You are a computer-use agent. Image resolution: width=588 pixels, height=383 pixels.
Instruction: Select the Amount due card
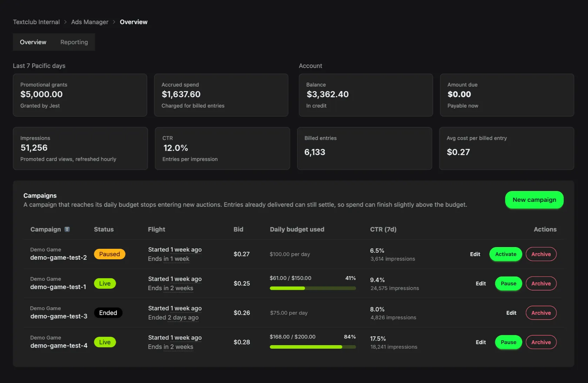tap(507, 95)
